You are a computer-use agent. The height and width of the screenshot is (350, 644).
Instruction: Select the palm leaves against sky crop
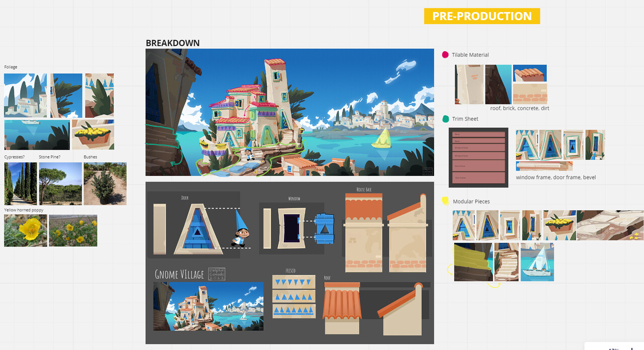coord(66,96)
